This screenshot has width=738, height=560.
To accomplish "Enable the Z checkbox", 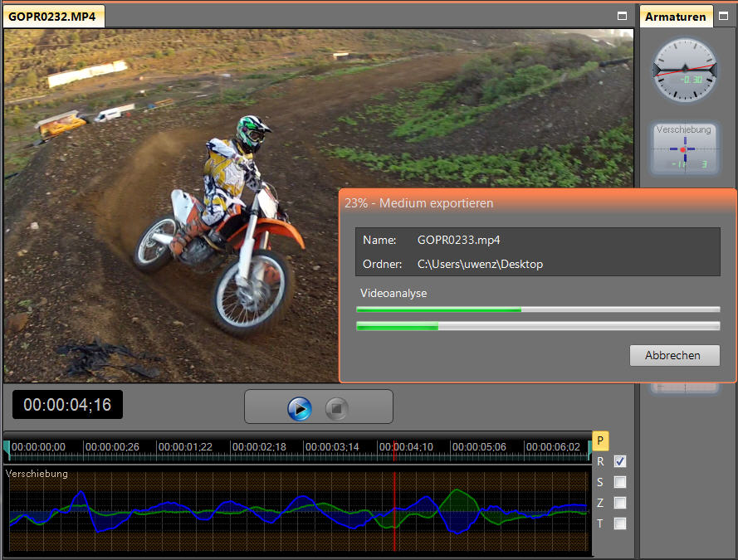I will 620,503.
